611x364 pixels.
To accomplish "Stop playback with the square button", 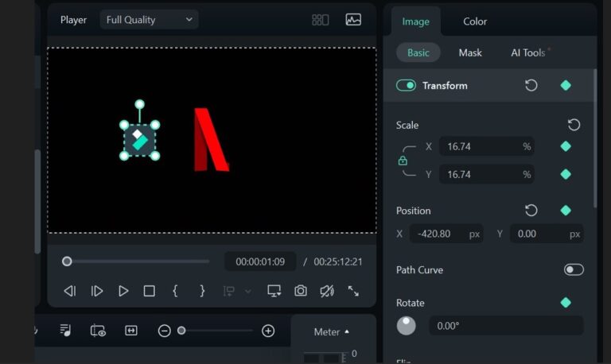I will (150, 291).
